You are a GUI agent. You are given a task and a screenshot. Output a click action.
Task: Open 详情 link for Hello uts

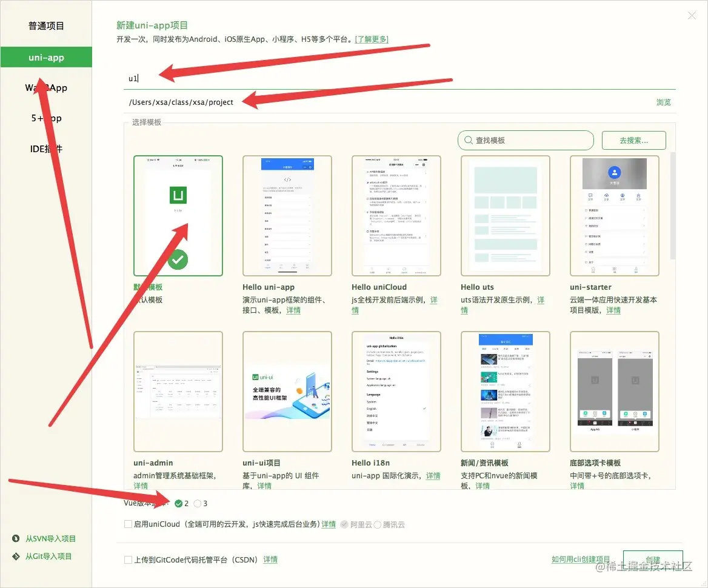541,300
